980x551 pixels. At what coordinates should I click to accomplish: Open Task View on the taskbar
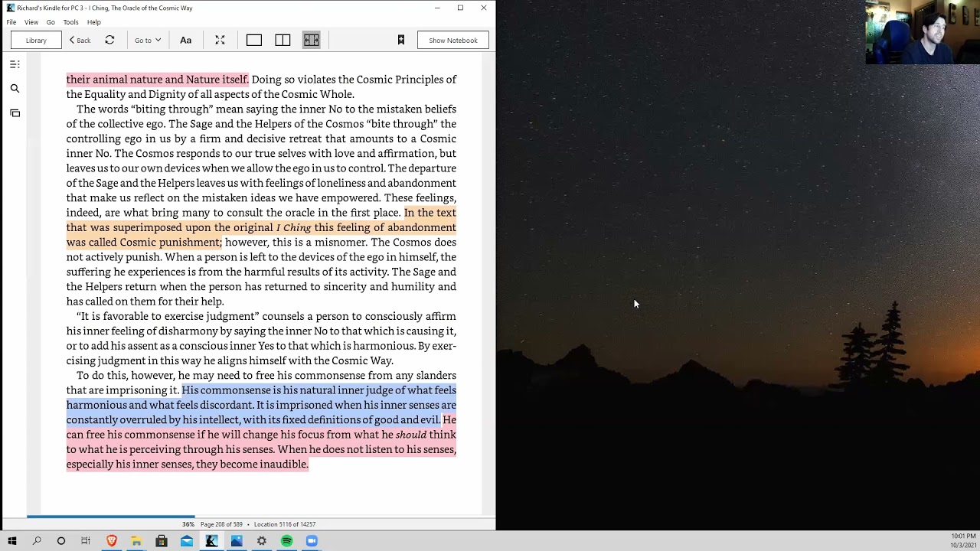[86, 541]
